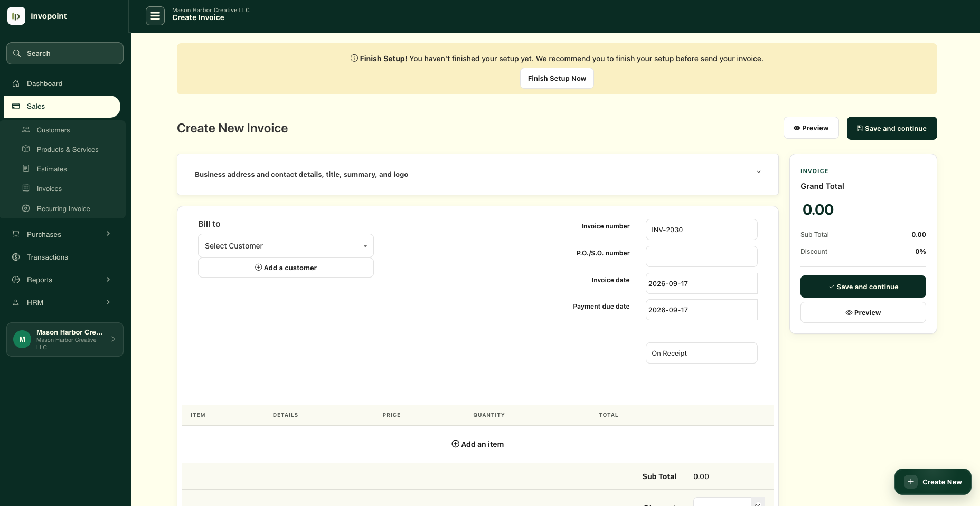980x506 pixels.
Task: Open Recurring Invoice page
Action: point(63,208)
